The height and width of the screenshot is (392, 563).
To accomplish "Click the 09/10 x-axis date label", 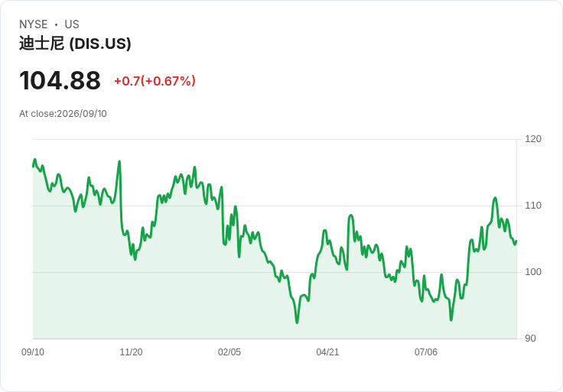I will pos(33,352).
